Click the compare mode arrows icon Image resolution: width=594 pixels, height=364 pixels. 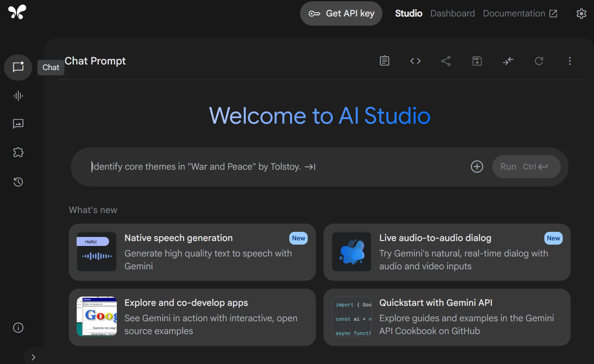(508, 61)
